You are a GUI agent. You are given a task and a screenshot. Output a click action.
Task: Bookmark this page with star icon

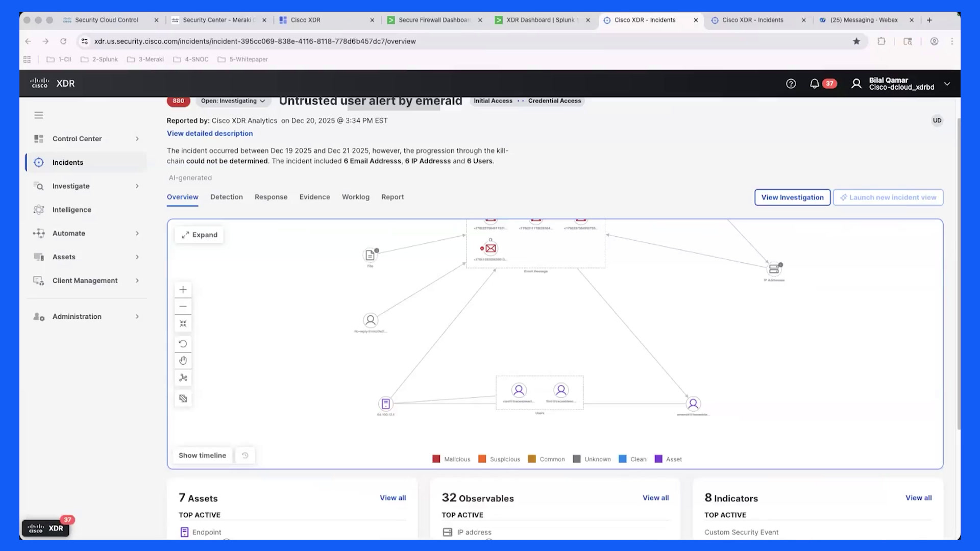856,41
